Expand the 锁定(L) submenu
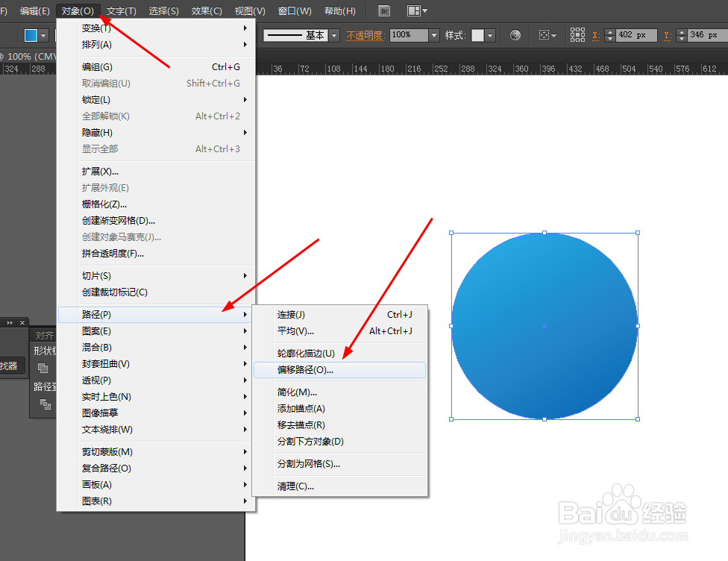This screenshot has height=561, width=728. click(156, 100)
